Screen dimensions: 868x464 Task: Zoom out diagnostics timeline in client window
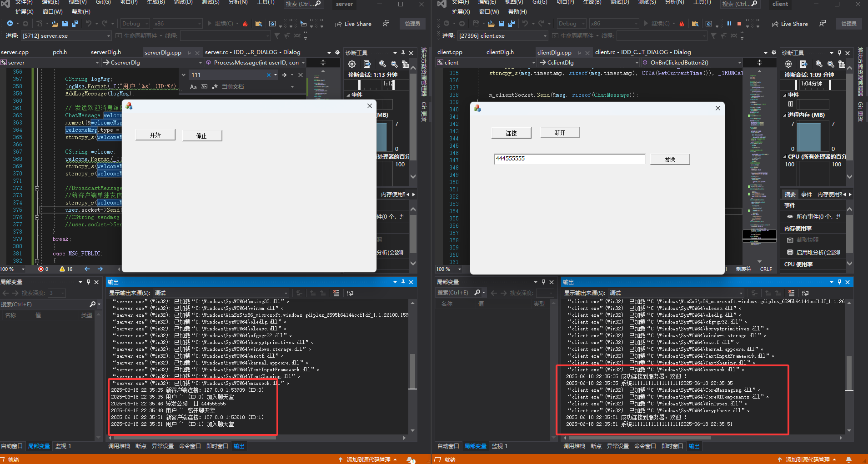[831, 64]
